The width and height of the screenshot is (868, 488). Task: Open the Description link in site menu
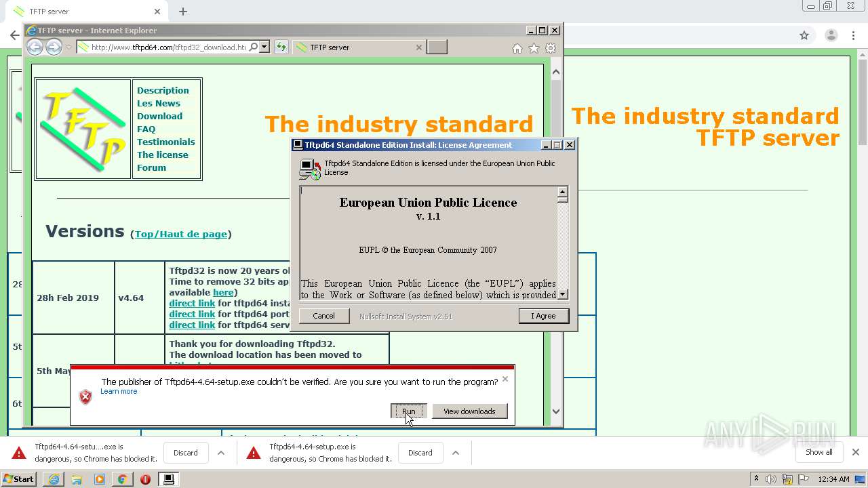[x=163, y=90]
